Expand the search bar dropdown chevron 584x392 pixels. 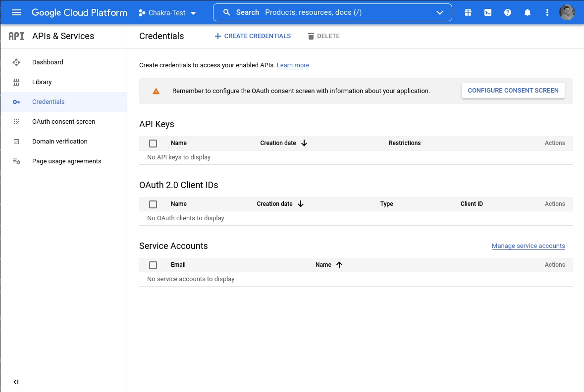(x=440, y=13)
